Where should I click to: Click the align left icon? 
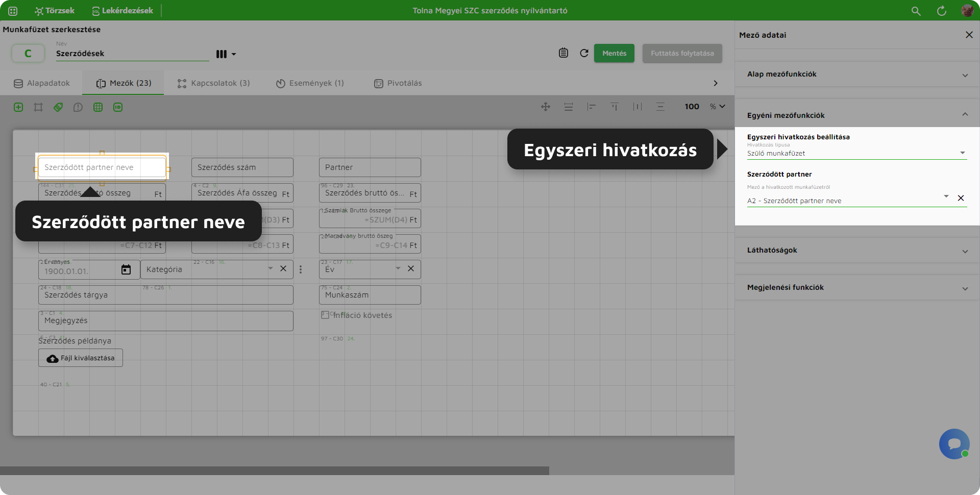(592, 107)
